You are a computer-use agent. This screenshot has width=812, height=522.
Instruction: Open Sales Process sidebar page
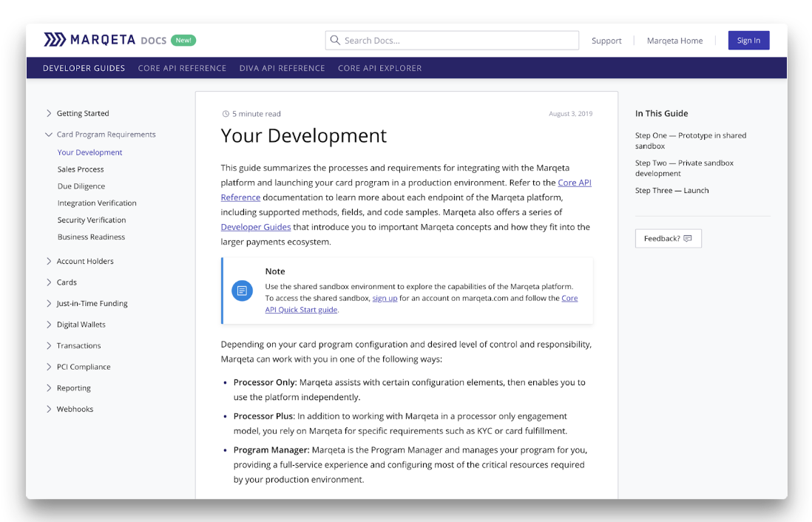click(81, 169)
